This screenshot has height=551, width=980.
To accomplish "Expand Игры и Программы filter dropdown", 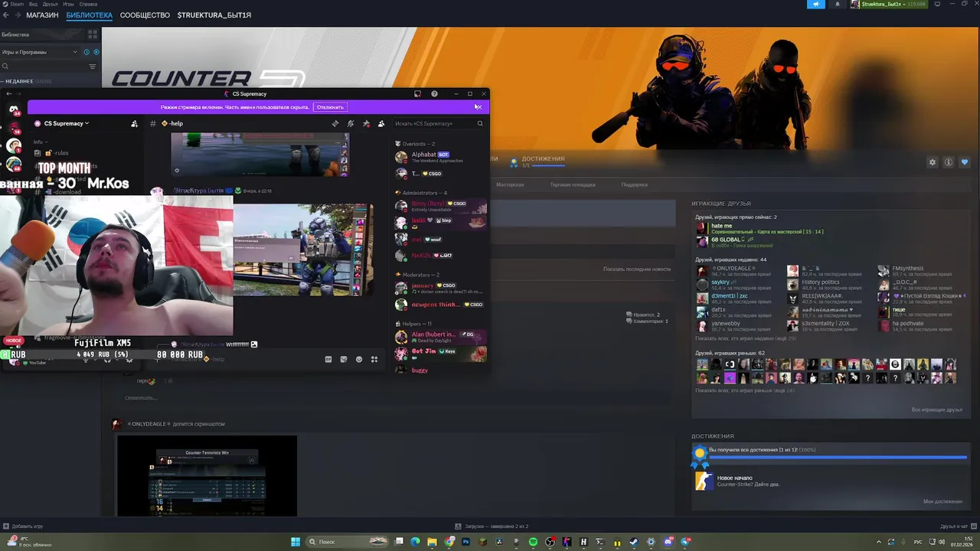I will (40, 52).
